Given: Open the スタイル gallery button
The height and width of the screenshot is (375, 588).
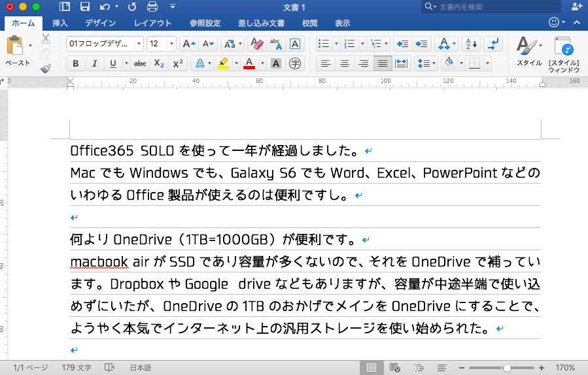Looking at the screenshot, I should 529,52.
